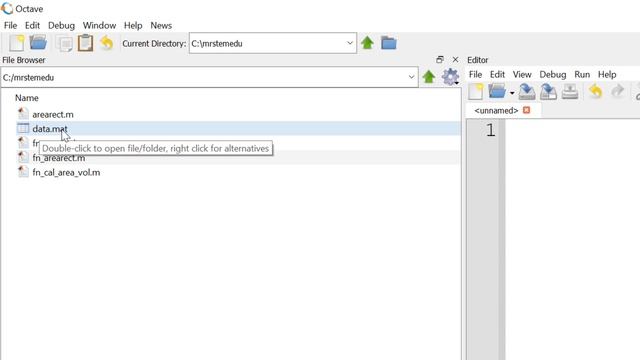Open the Editor Run menu
Screen dimensions: 640x360
click(x=582, y=74)
